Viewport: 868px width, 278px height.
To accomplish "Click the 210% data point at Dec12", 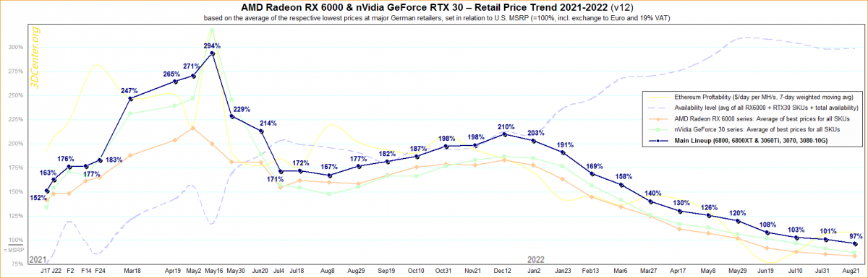I will [x=504, y=134].
